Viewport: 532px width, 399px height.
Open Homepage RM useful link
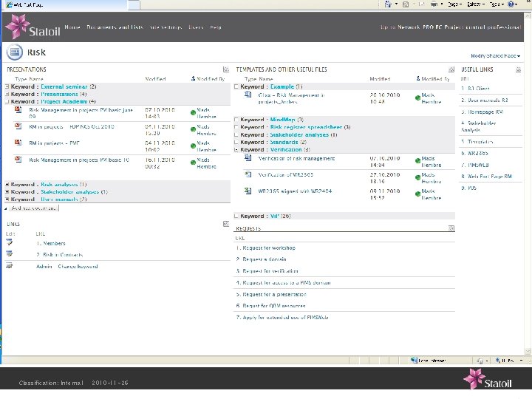(x=485, y=112)
